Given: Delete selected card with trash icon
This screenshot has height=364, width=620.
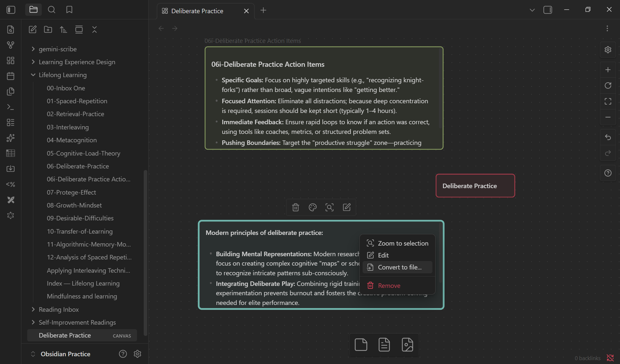Looking at the screenshot, I should (296, 207).
